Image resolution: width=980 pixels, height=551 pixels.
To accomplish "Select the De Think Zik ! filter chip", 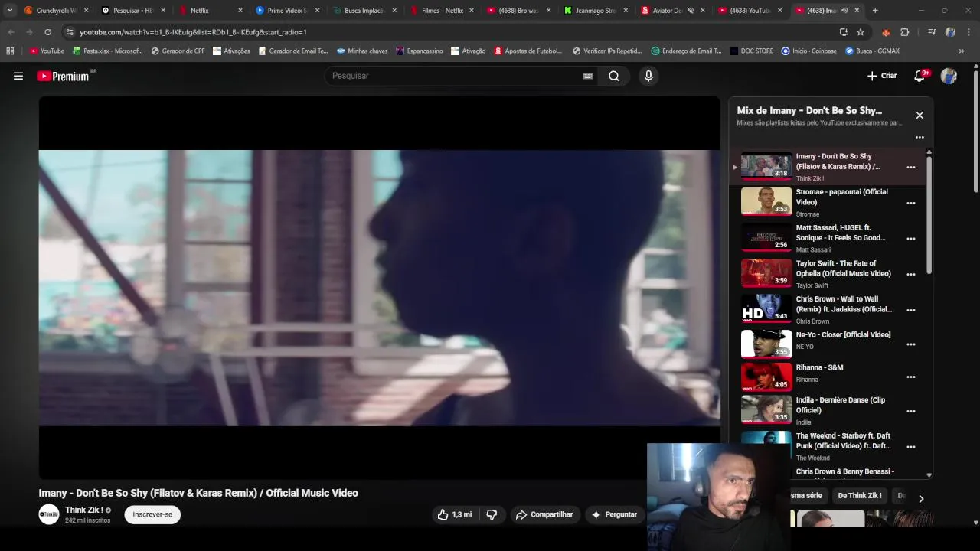I will [859, 495].
